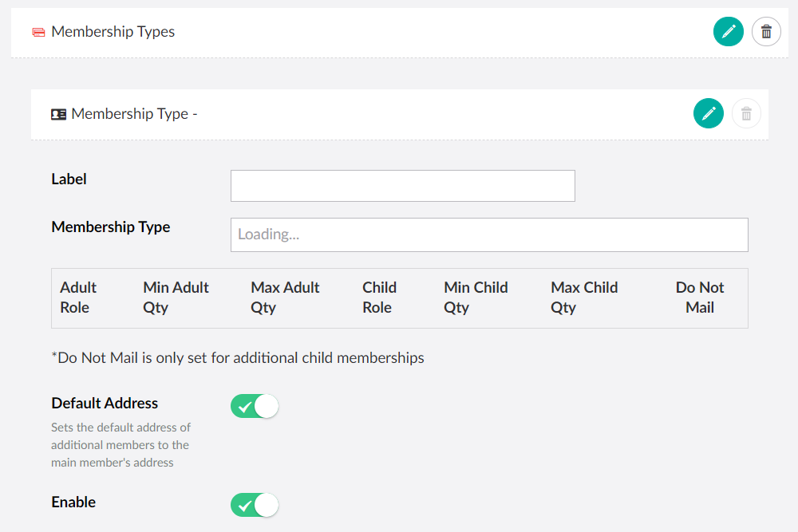Screen dimensions: 798x532
Task: Open the Membership Type dropdown showing Loading
Action: (x=488, y=234)
